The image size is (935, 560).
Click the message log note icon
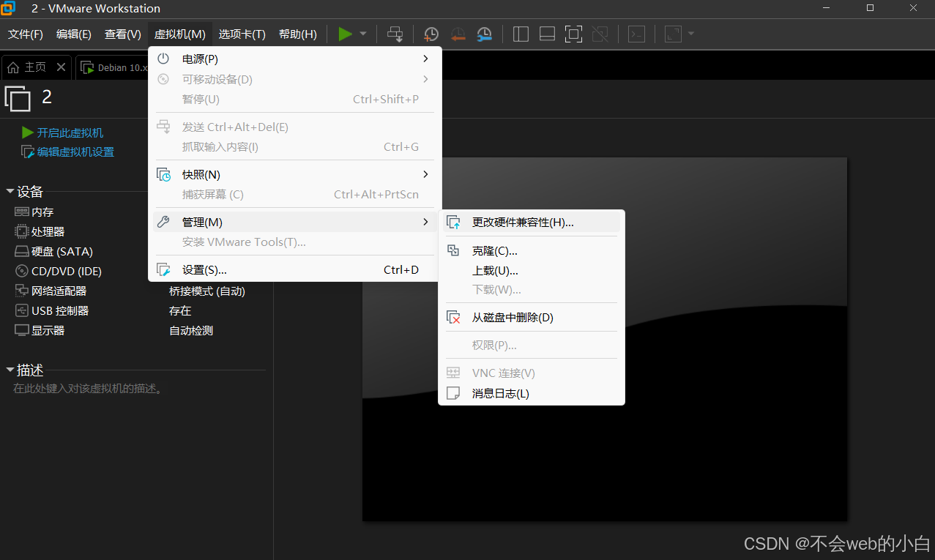pyautogui.click(x=454, y=393)
